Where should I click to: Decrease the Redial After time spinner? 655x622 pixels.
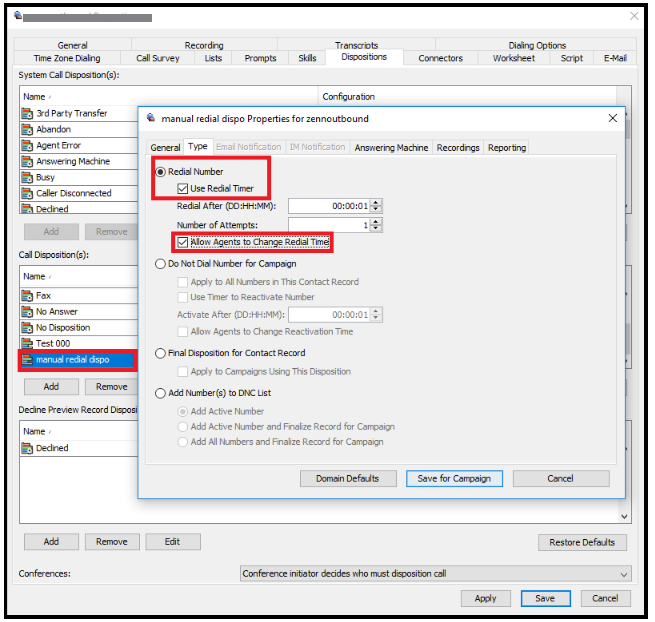click(376, 209)
